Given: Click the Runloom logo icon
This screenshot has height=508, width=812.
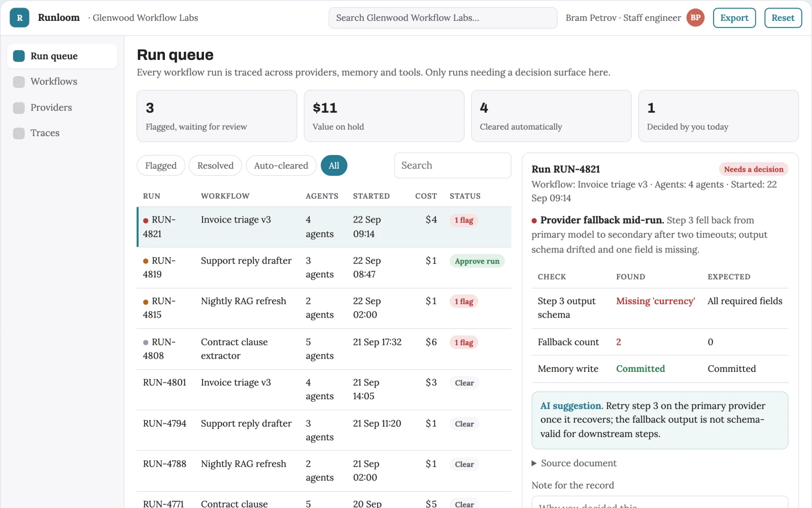Looking at the screenshot, I should pos(19,18).
